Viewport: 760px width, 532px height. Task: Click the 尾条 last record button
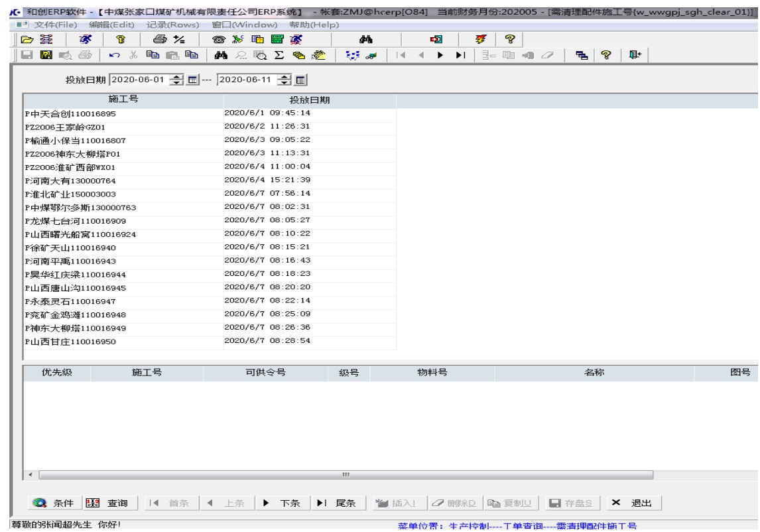[x=337, y=503]
